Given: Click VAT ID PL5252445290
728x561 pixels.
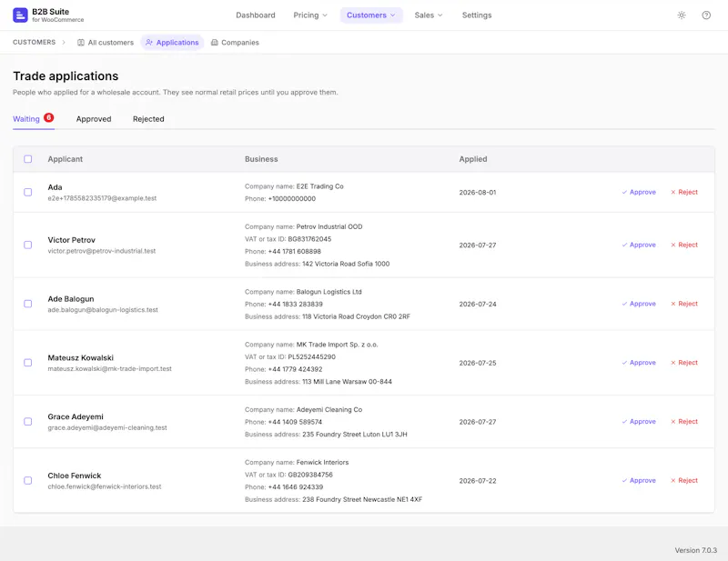Looking at the screenshot, I should pyautogui.click(x=311, y=356).
